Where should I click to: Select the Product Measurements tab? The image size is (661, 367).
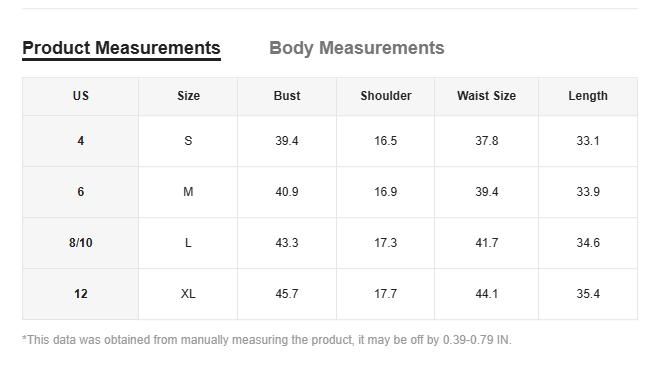(x=121, y=48)
